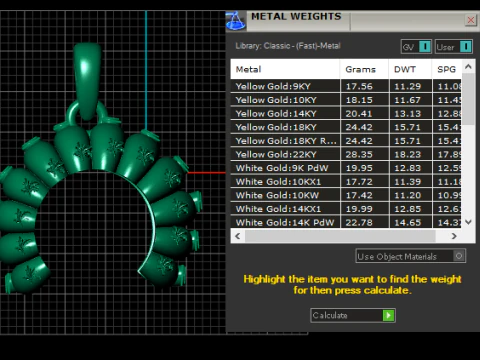The width and height of the screenshot is (480, 360).
Task: Click the 20.41 grams value
Action: (359, 114)
